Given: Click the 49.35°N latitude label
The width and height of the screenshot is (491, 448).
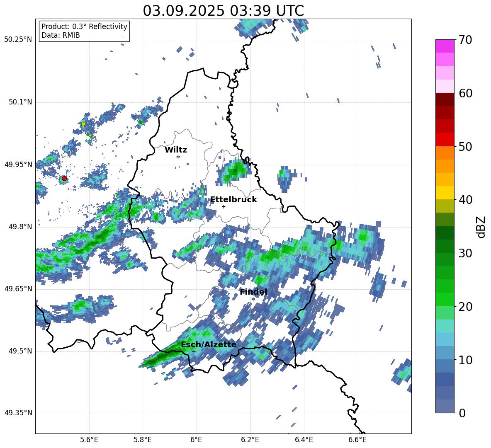Looking at the screenshot, I should click(x=18, y=413).
